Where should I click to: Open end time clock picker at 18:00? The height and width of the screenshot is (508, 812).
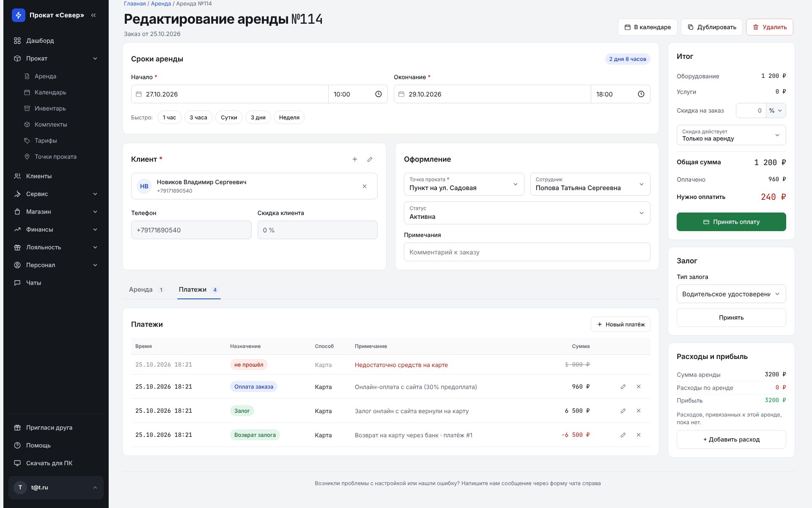pyautogui.click(x=641, y=94)
